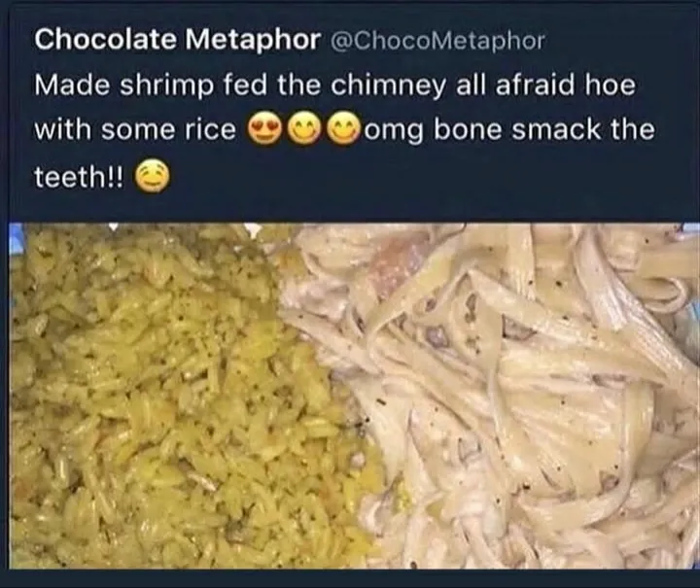This screenshot has height=588, width=700.
Task: Click the word 'afraid' in the tweet
Action: pyautogui.click(x=535, y=85)
